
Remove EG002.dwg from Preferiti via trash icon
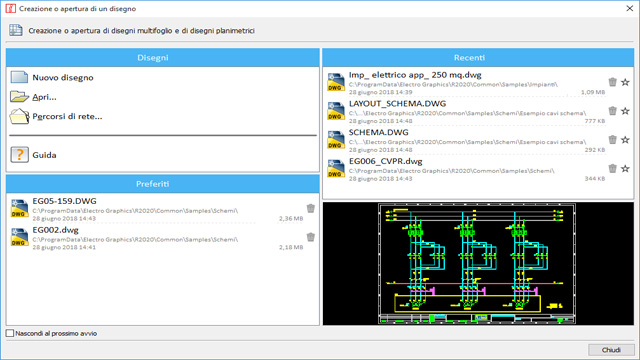click(x=311, y=237)
